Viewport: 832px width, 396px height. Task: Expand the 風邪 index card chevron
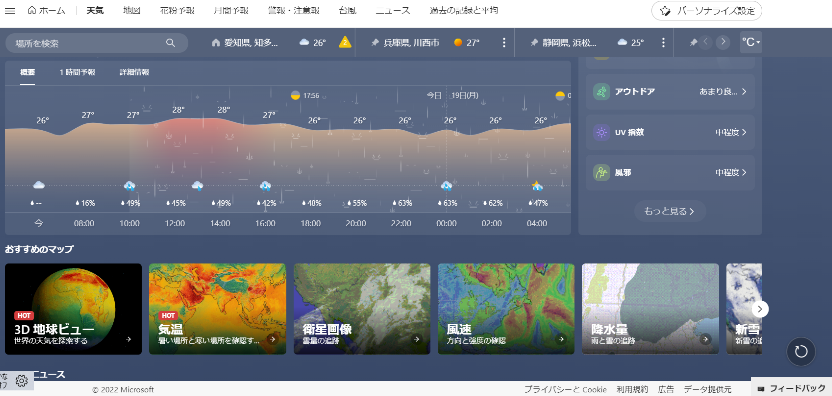tap(744, 173)
